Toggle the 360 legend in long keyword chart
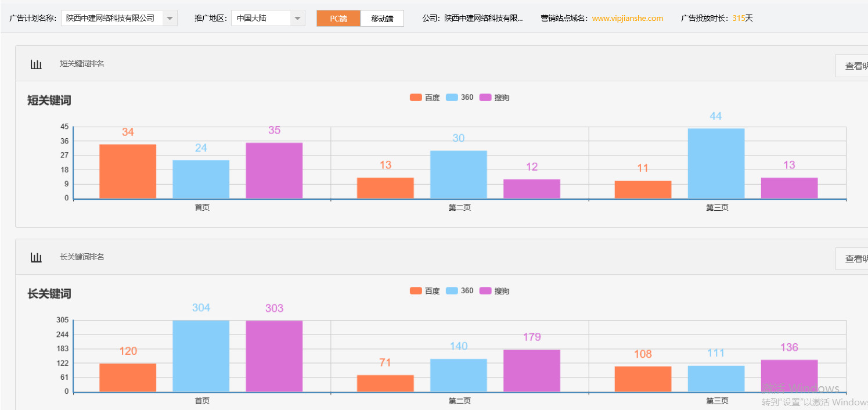Viewport: 868px width, 410px height. (462, 290)
